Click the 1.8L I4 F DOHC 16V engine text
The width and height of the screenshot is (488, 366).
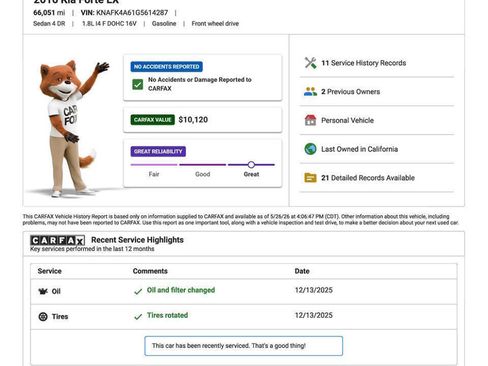coord(109,24)
